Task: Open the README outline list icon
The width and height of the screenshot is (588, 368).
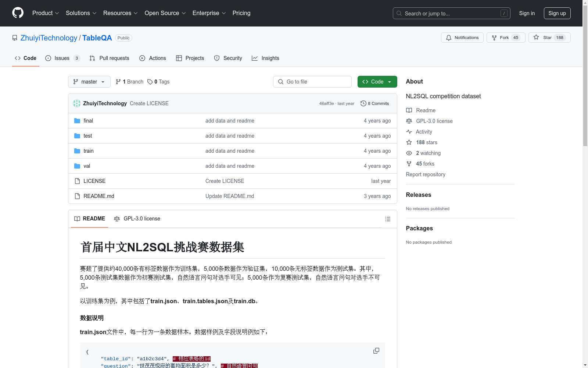Action: pyautogui.click(x=387, y=219)
